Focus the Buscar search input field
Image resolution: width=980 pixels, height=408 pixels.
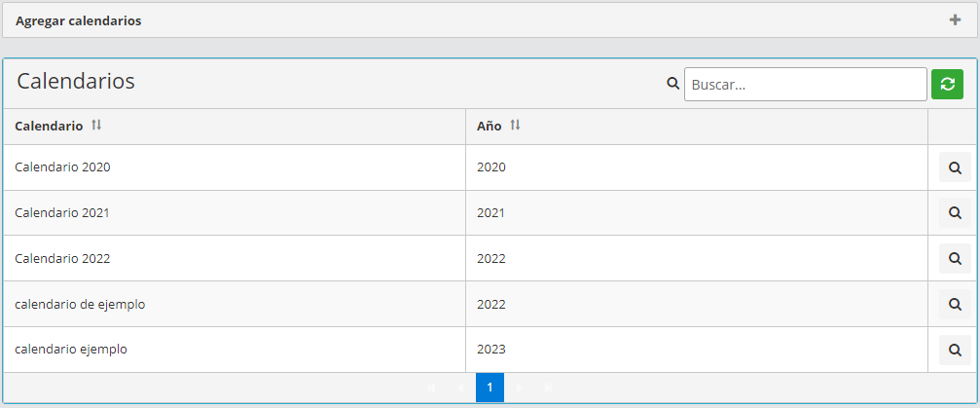pos(805,84)
